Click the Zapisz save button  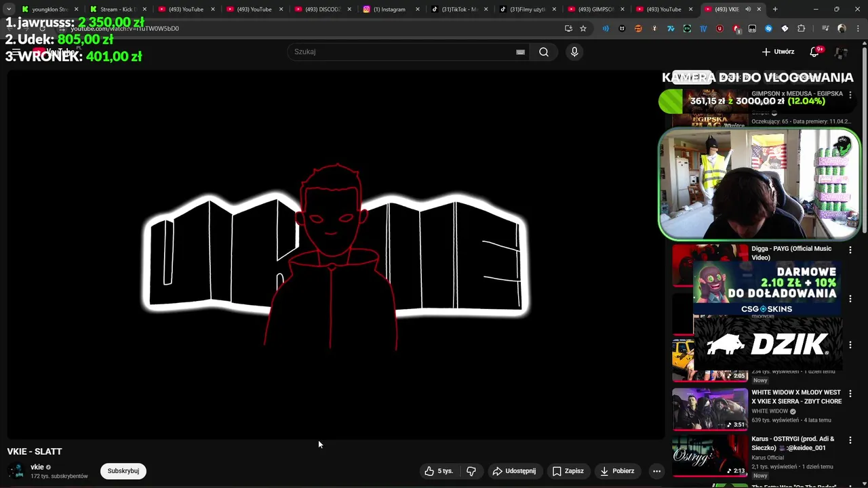pyautogui.click(x=568, y=471)
